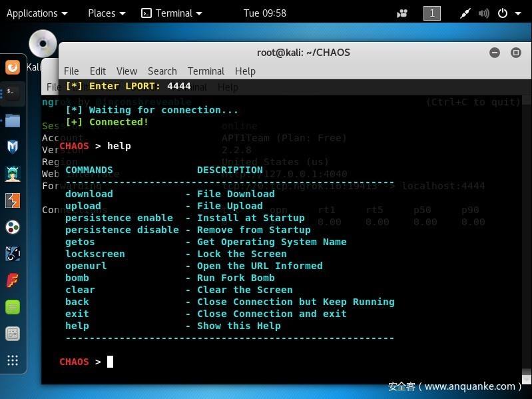Open the Terminal icon in the dock
The width and height of the screenshot is (532, 399).
pos(13,94)
